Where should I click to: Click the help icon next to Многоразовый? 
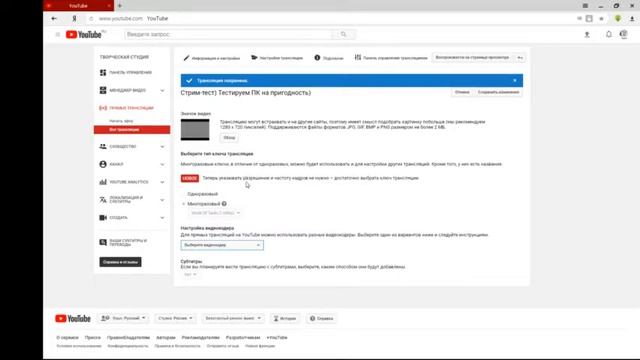[x=224, y=203]
